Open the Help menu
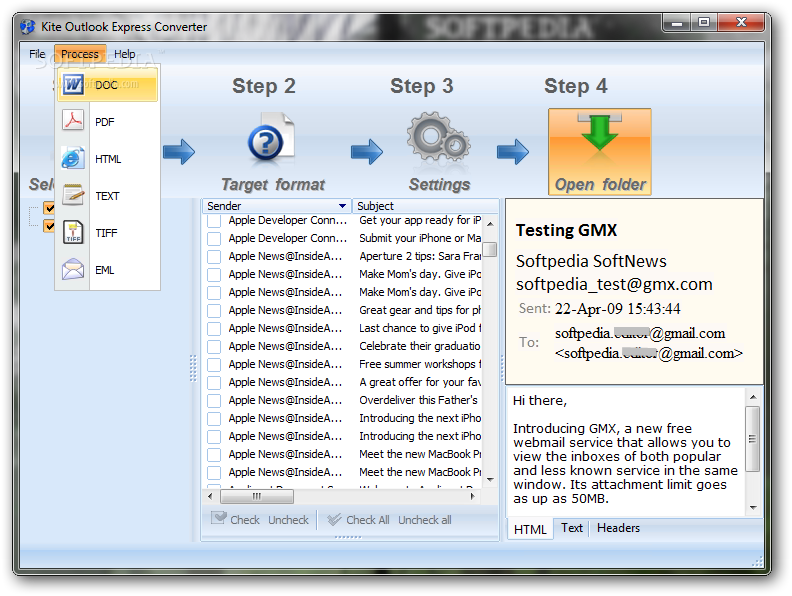 click(124, 54)
